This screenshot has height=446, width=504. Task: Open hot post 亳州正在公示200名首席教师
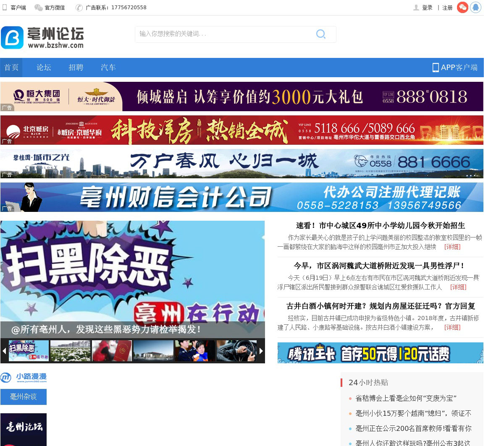click(413, 429)
